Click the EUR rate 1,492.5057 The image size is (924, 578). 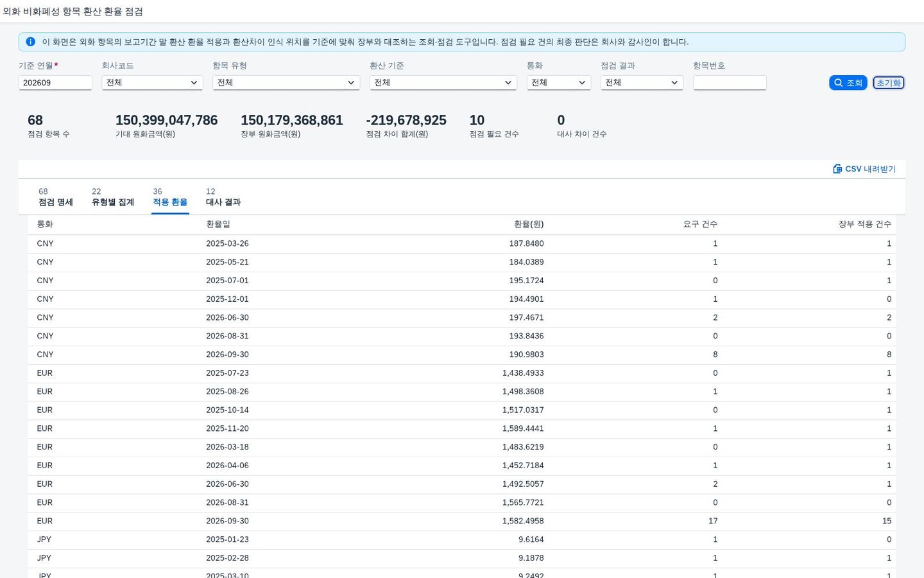point(523,484)
